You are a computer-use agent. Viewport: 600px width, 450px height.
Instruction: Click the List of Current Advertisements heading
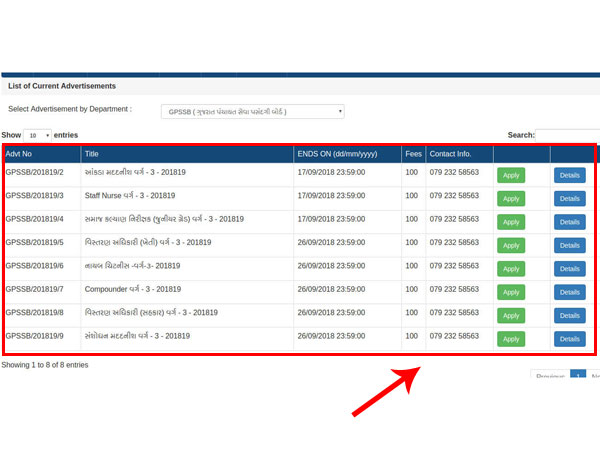pyautogui.click(x=62, y=86)
